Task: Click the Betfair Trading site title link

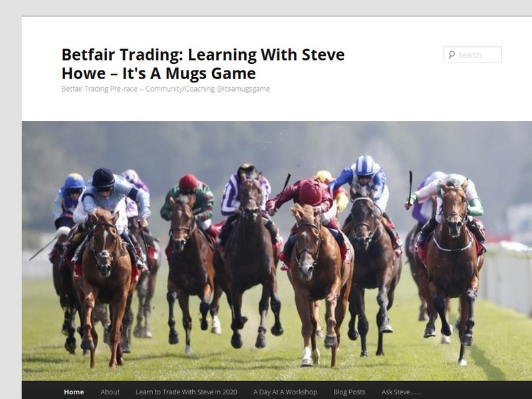Action: [203, 64]
